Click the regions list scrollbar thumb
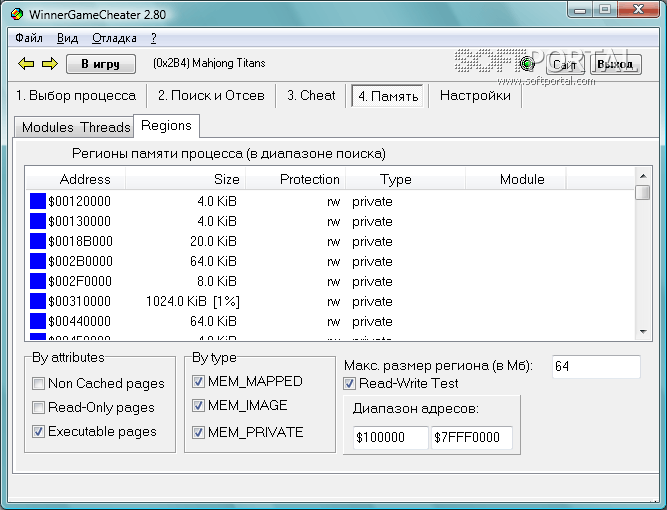667x510 pixels. point(643,192)
